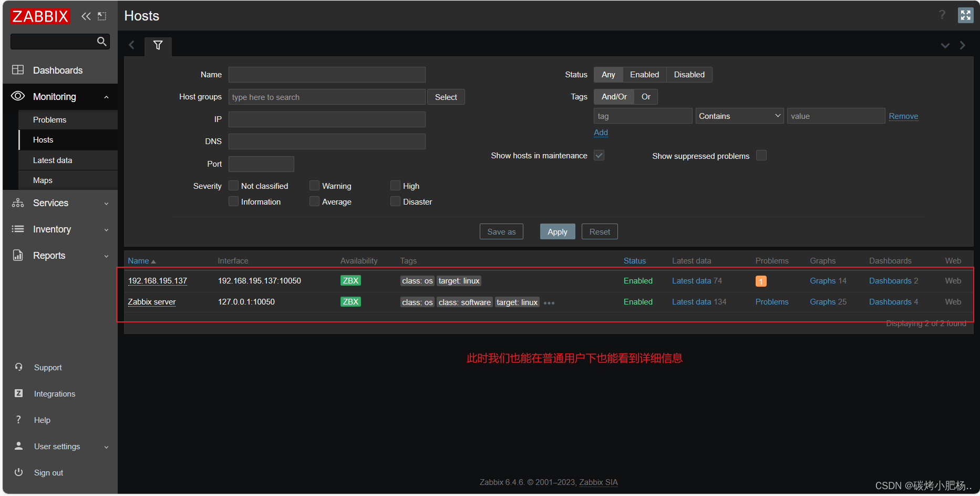Click the Reports document icon
Viewport: 980px width, 496px height.
[x=18, y=255]
